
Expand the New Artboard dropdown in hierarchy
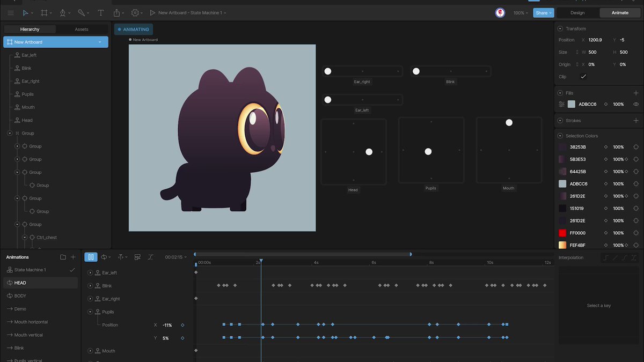click(x=100, y=42)
